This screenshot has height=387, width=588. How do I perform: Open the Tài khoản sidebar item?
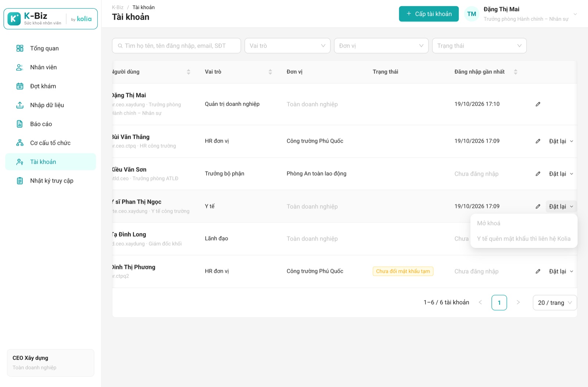[x=51, y=162]
